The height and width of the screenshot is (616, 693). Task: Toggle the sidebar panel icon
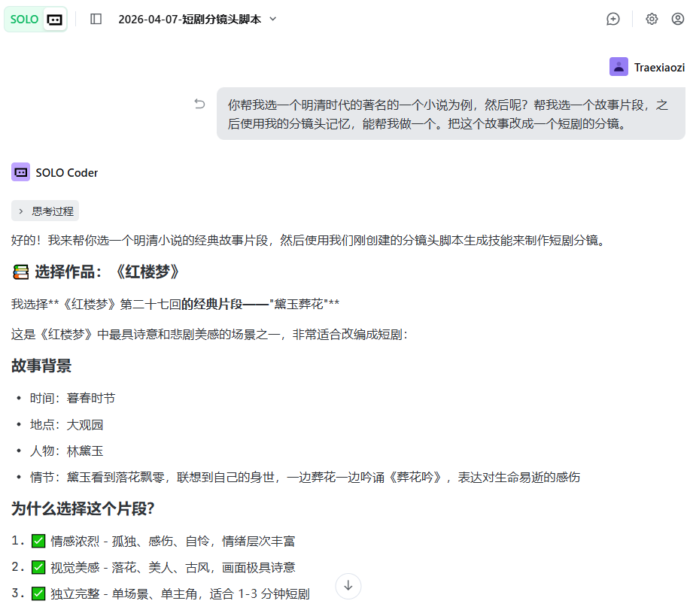[96, 19]
